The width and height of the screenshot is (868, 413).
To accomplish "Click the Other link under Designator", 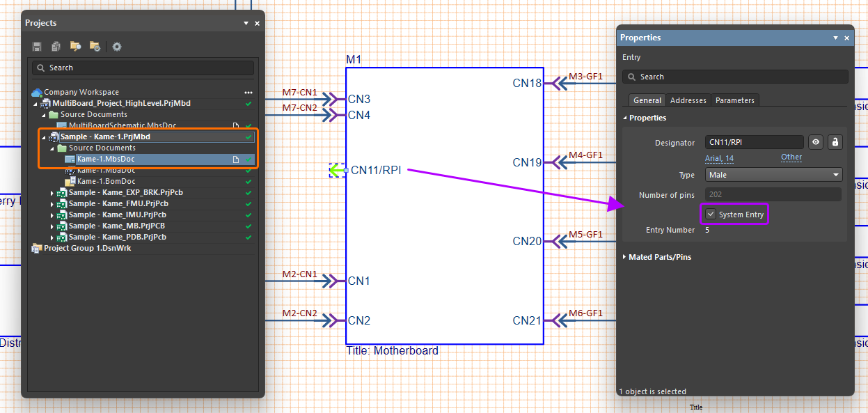I will pyautogui.click(x=791, y=157).
